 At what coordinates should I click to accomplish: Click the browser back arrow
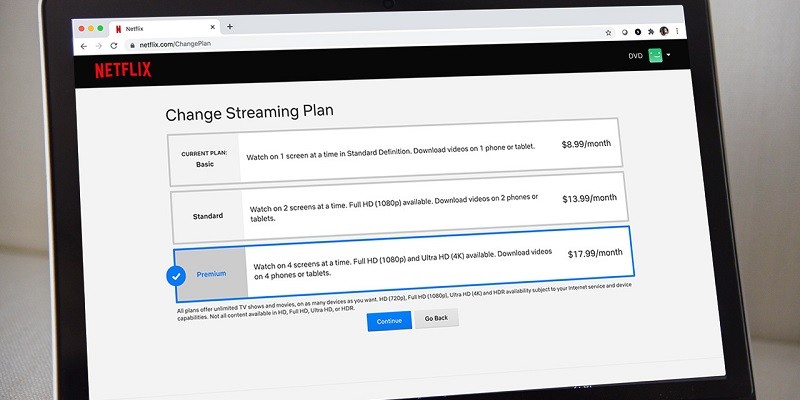[x=84, y=46]
